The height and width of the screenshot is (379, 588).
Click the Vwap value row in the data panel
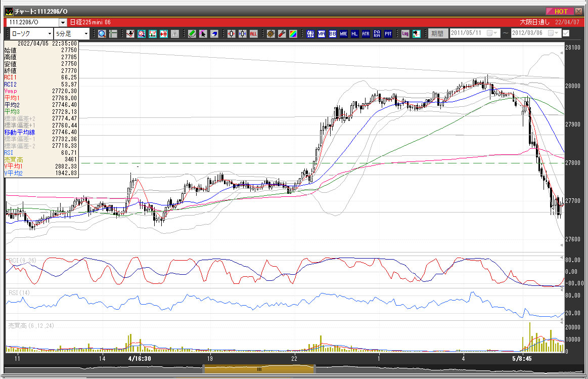[x=40, y=91]
